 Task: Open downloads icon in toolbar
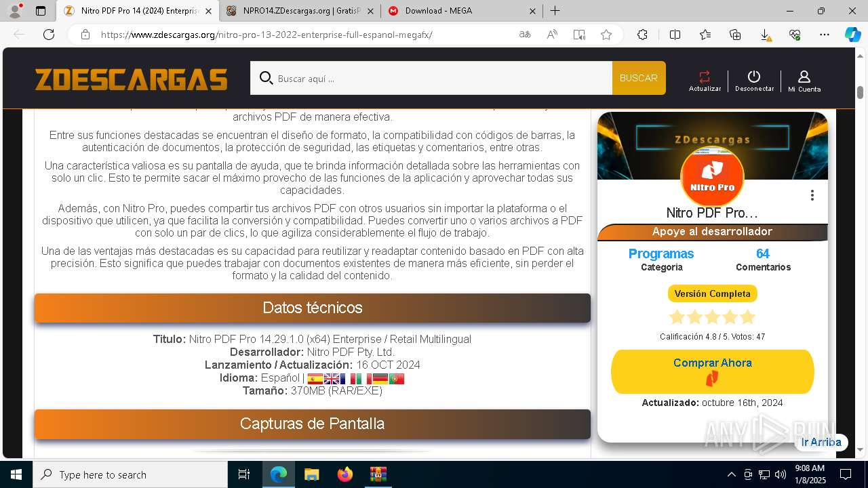pos(765,35)
